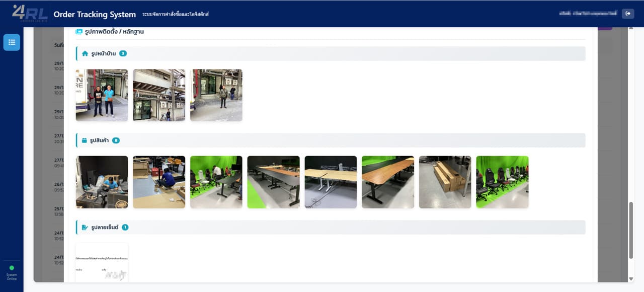Open the signature document thumbnail
Screen dimensions: 644x292
coord(102,263)
